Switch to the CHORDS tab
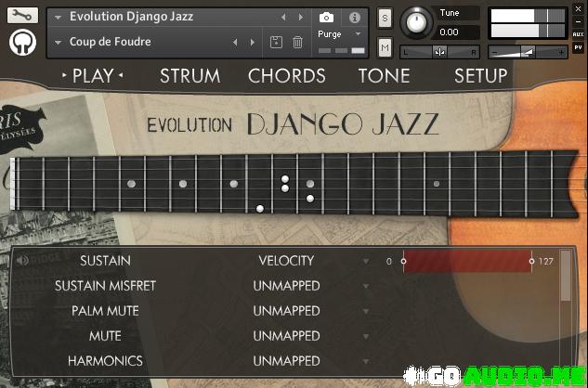The width and height of the screenshot is (588, 388). point(287,76)
